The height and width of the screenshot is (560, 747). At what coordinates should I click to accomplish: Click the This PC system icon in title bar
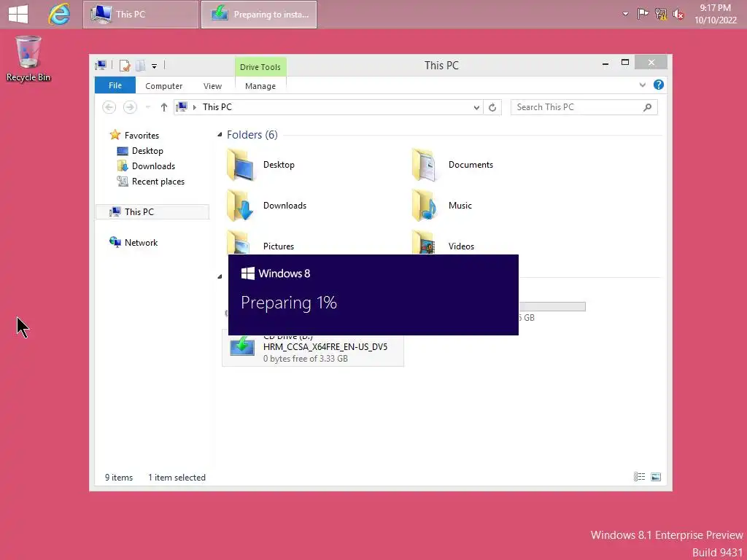(x=101, y=65)
